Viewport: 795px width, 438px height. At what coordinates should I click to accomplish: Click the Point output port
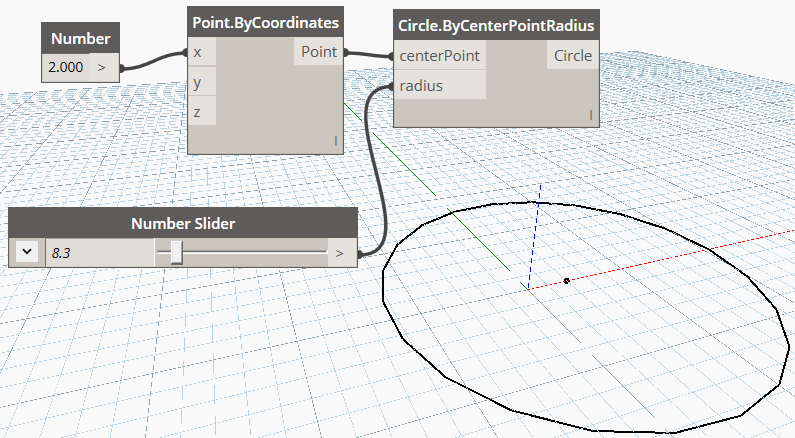(x=318, y=52)
